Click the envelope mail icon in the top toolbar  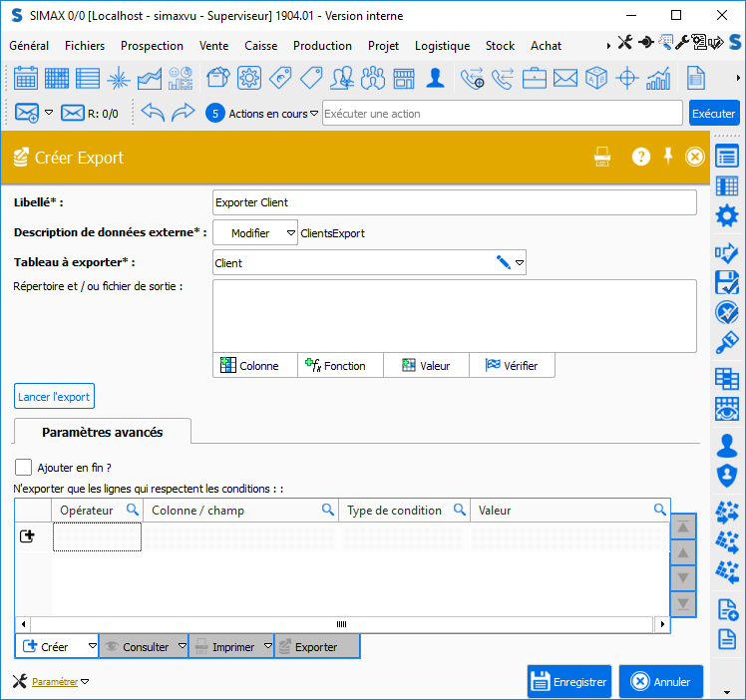[565, 78]
